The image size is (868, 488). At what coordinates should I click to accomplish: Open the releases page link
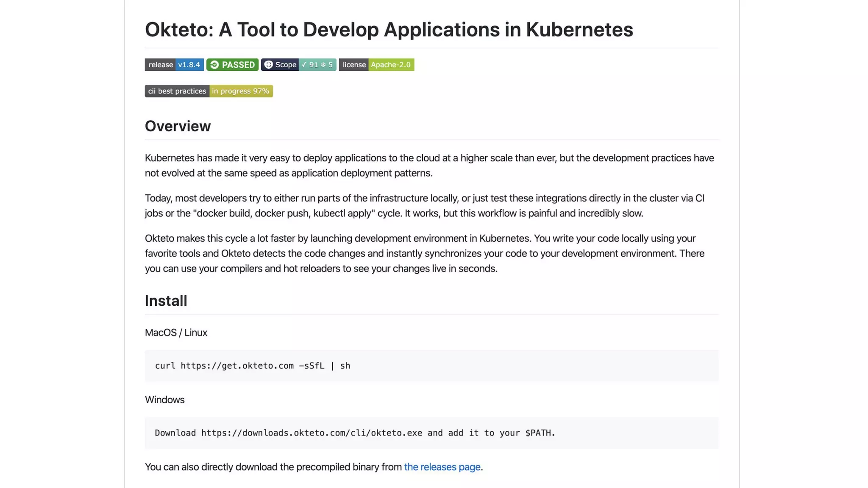pos(442,467)
